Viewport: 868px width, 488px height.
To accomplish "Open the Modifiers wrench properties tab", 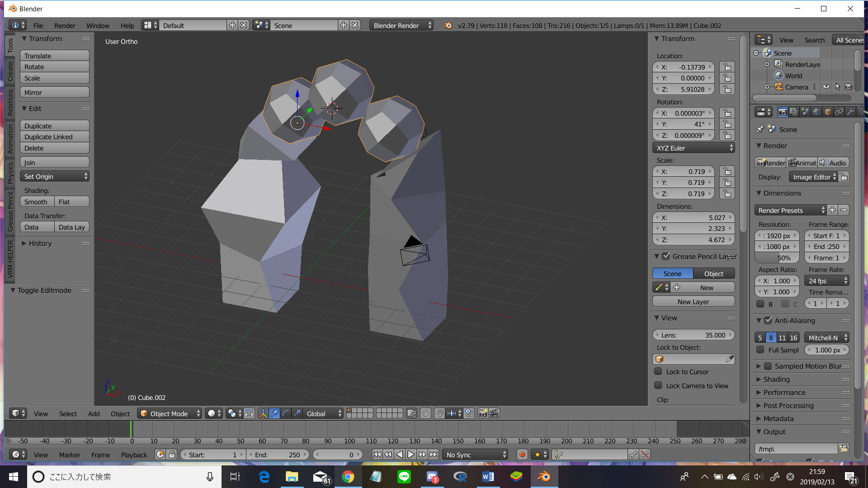I will [850, 112].
